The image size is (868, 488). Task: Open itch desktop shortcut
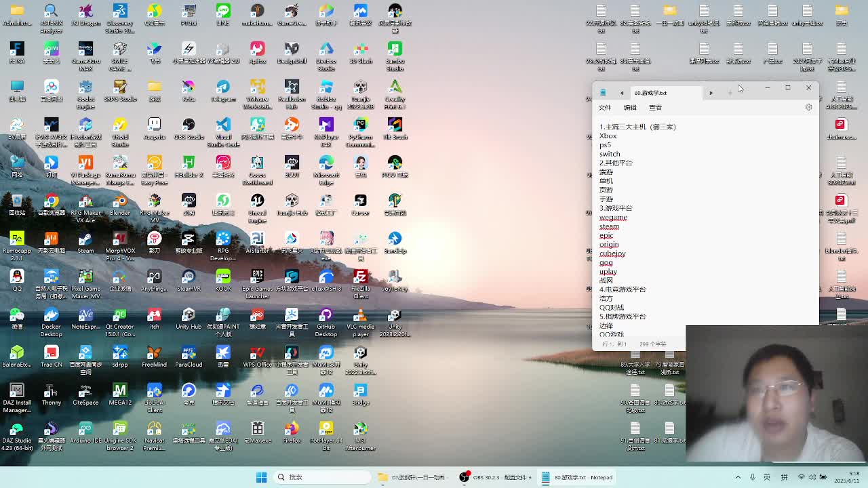(x=154, y=319)
